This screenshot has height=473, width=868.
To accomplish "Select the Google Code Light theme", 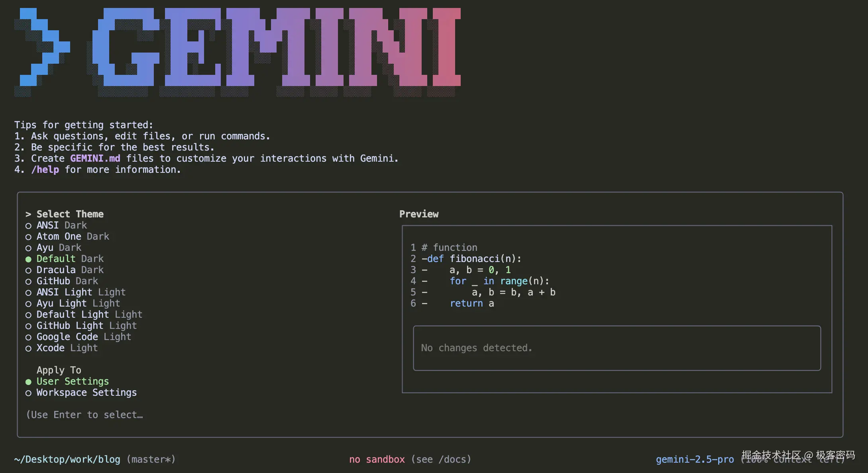I will pos(84,337).
